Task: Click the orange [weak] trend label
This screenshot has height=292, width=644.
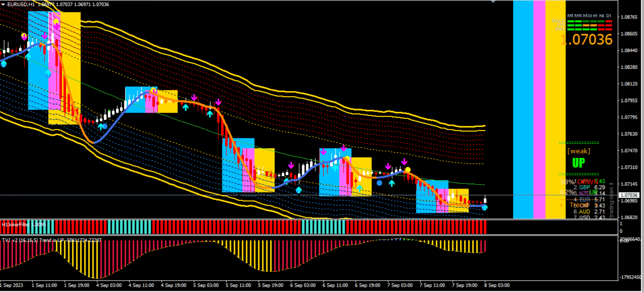Action: point(579,151)
